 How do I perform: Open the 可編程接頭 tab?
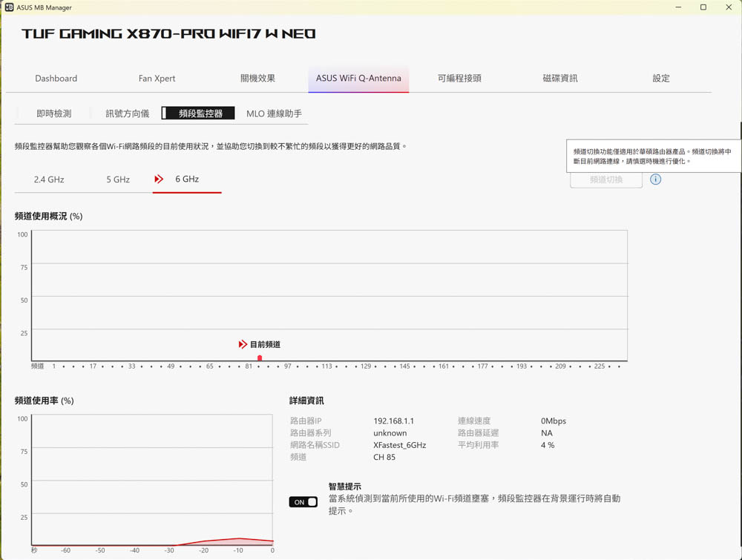459,79
